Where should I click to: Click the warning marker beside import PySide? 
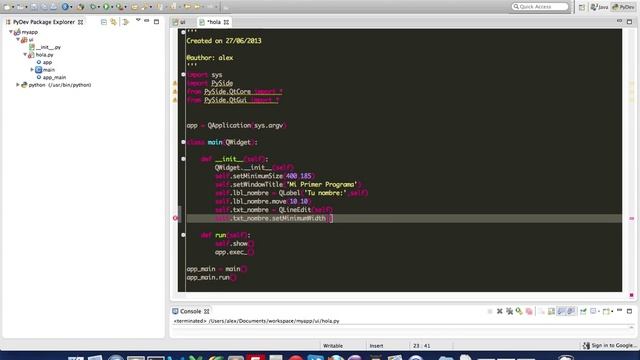pos(175,83)
